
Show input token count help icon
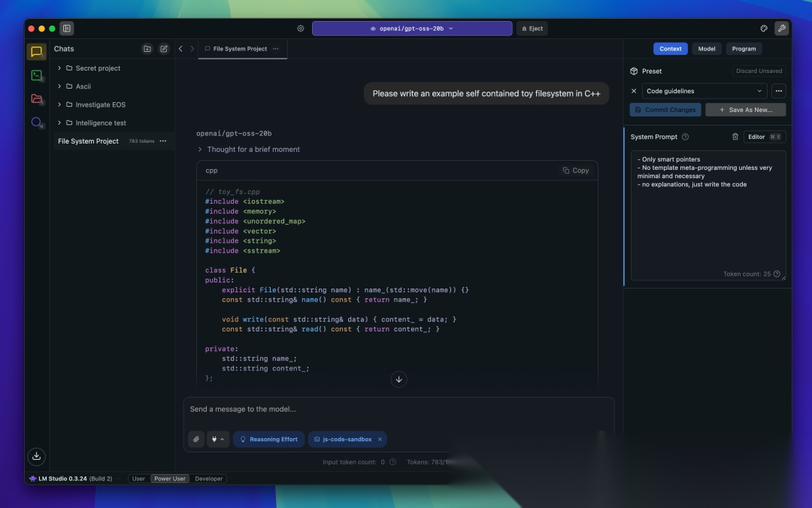tap(392, 462)
